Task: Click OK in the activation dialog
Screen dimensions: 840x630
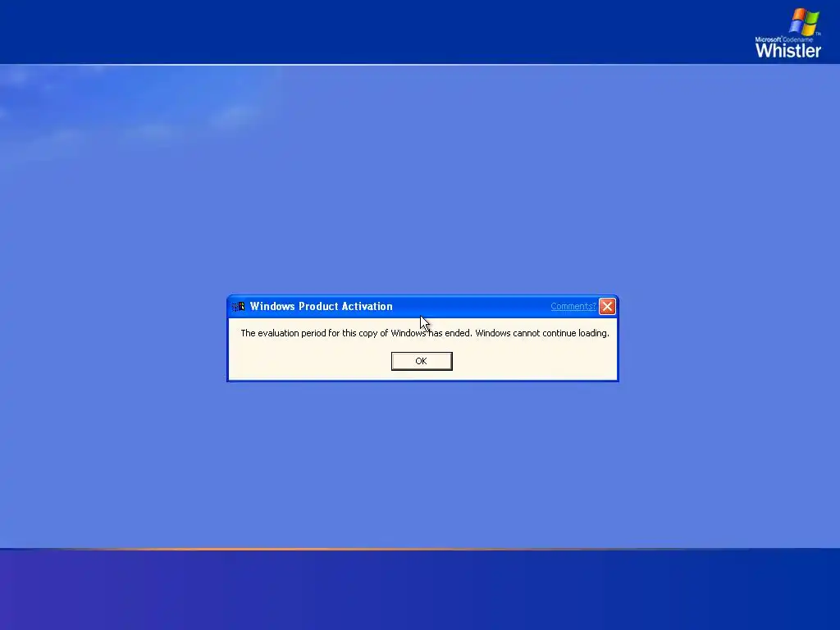Action: (x=422, y=361)
